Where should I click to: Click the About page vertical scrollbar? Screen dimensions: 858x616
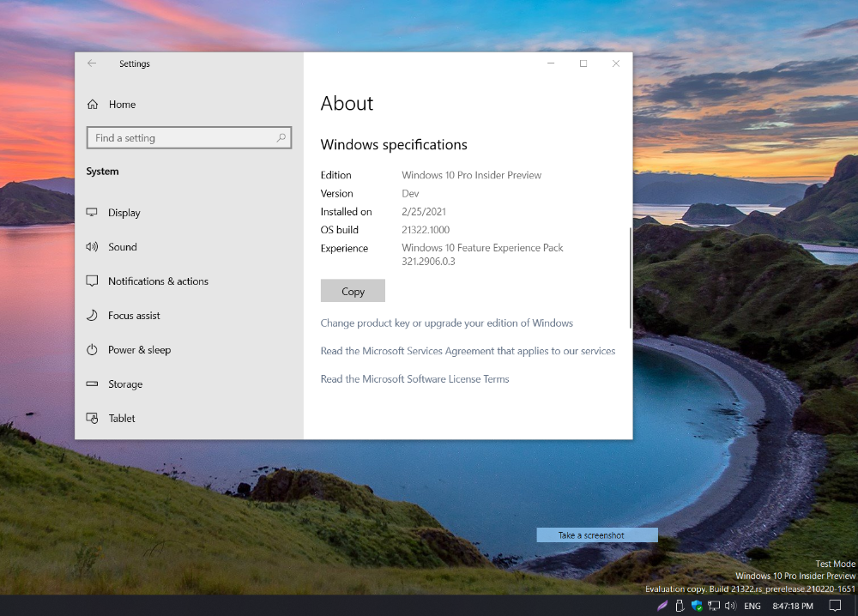(x=631, y=278)
